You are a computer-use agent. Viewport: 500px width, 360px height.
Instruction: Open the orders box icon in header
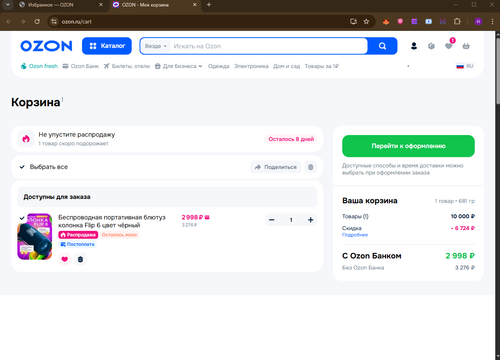[x=431, y=46]
